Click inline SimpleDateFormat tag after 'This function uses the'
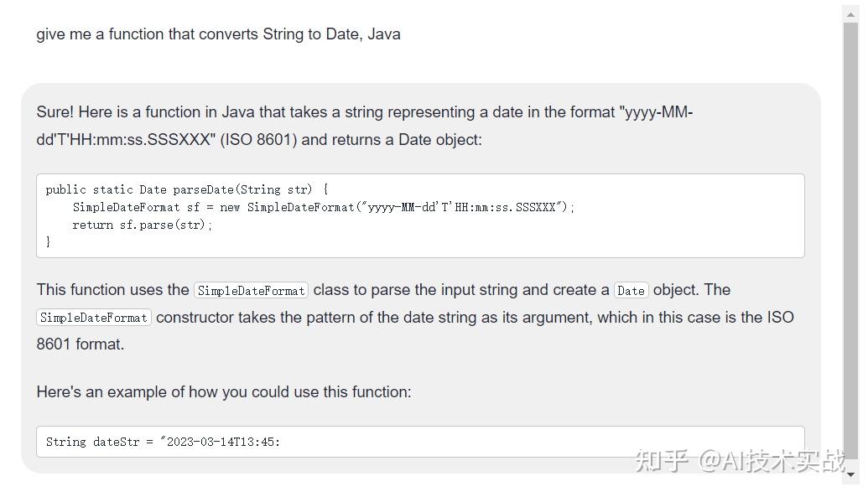 (251, 291)
